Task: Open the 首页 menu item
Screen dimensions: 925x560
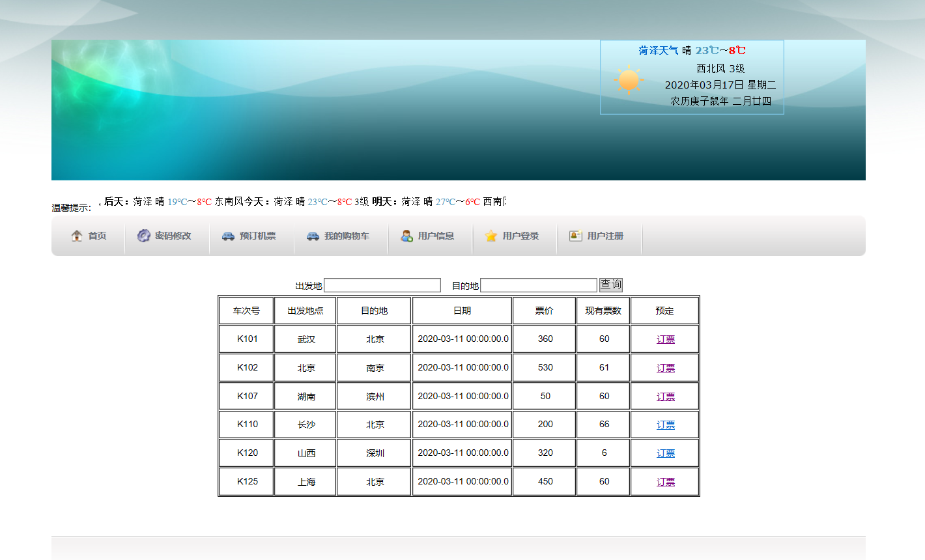Action: 98,236
